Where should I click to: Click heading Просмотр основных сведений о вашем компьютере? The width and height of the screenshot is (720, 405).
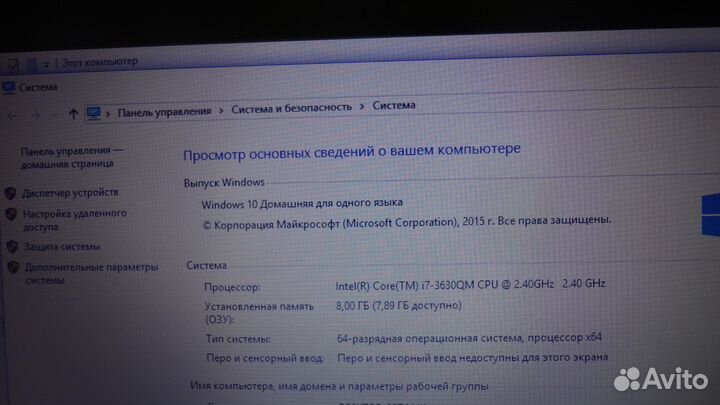pos(352,152)
